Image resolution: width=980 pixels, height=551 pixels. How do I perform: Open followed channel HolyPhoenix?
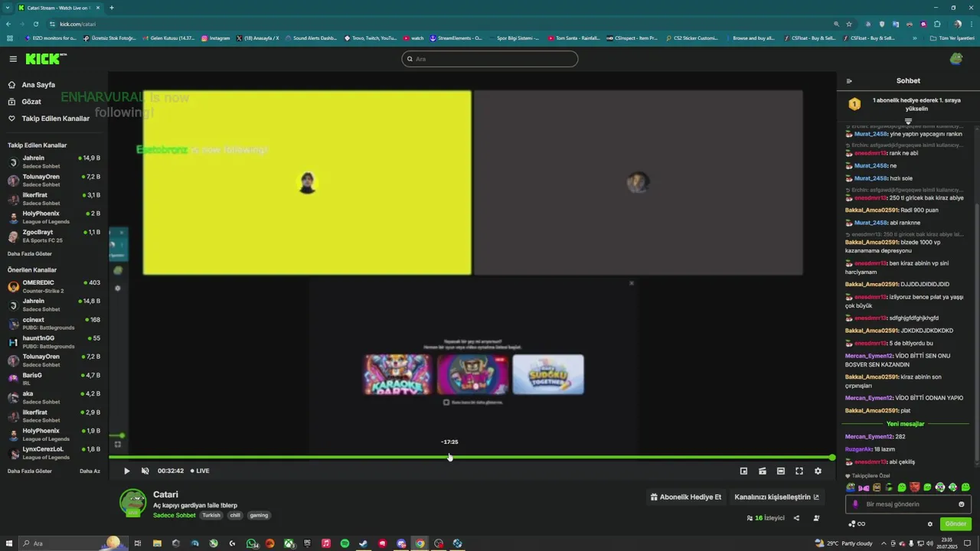(x=54, y=217)
